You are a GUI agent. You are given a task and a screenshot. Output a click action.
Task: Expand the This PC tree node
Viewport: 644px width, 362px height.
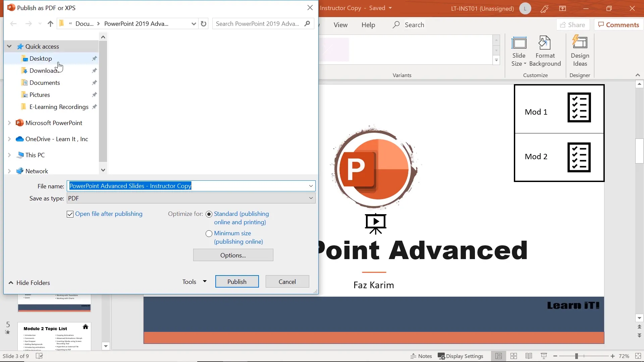tap(9, 155)
